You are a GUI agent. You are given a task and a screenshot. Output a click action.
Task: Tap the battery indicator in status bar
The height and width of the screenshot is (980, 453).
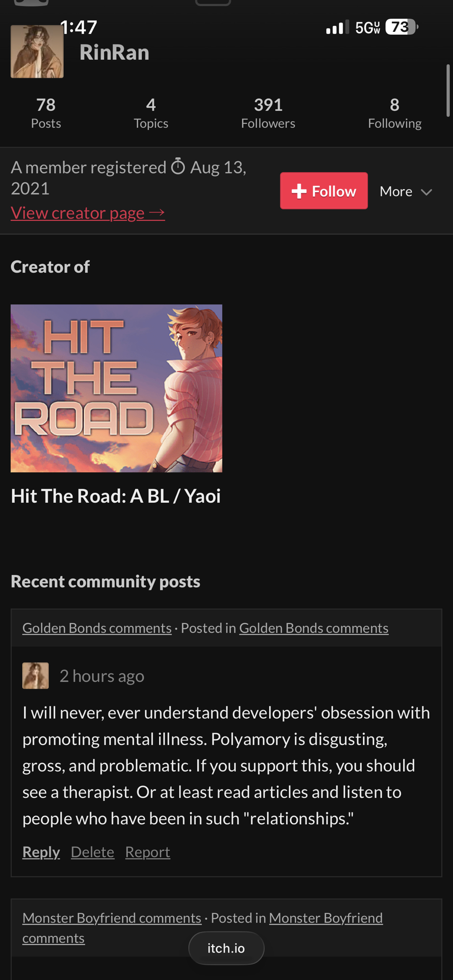click(402, 27)
